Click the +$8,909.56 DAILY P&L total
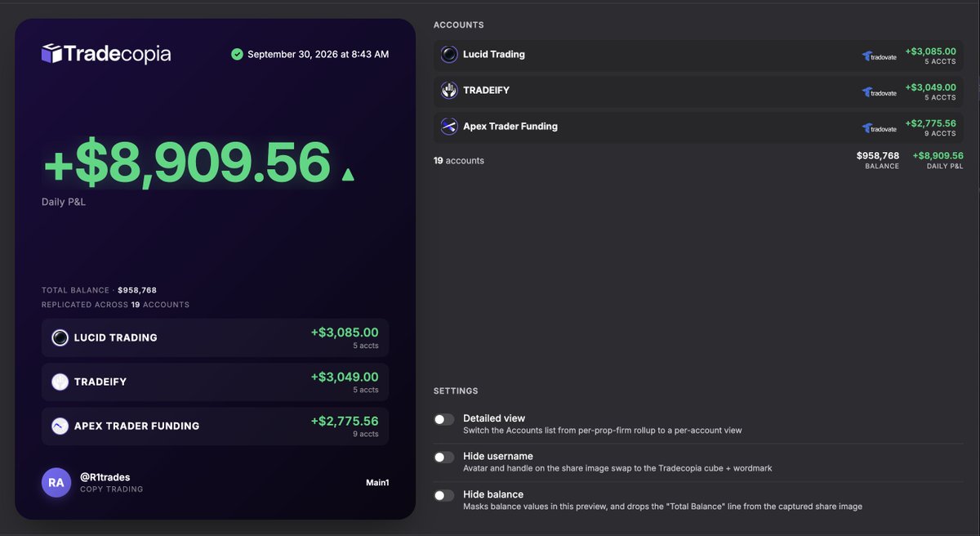The image size is (980, 536). point(938,160)
